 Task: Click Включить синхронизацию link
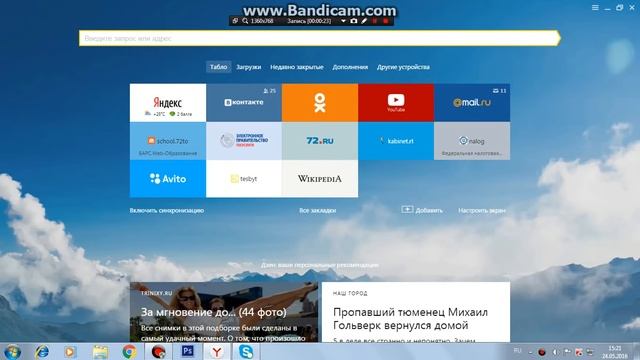[x=167, y=211]
